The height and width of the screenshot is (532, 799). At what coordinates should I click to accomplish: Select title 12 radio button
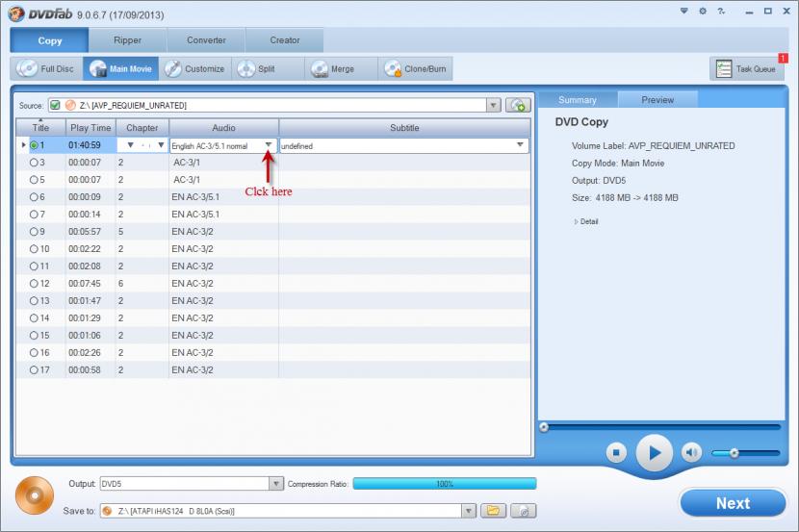pos(34,284)
